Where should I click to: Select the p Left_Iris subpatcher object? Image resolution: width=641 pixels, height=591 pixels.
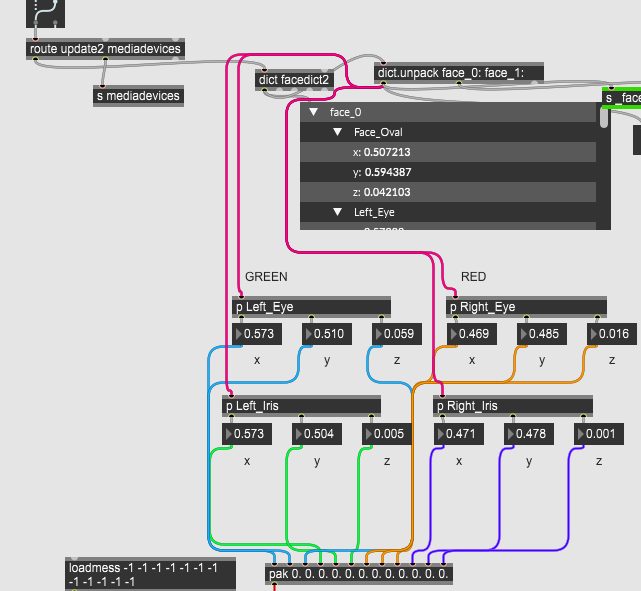coord(300,406)
